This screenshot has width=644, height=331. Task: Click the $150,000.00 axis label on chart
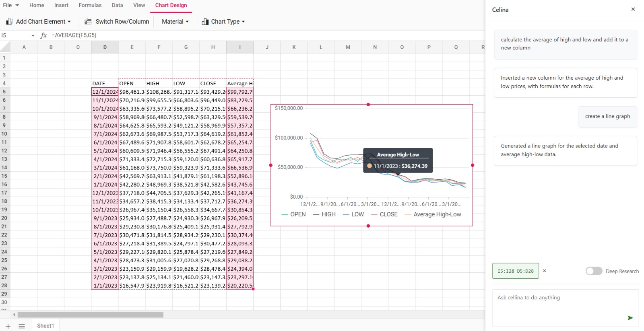coord(289,108)
